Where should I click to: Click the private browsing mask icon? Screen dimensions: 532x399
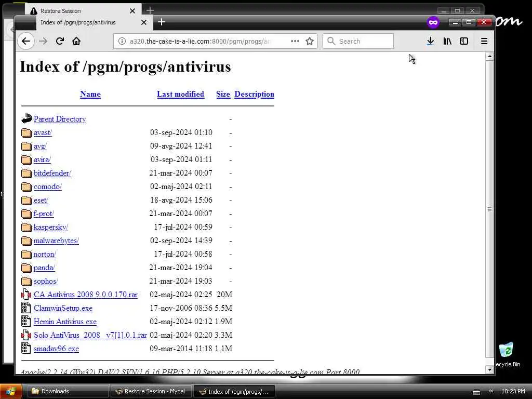(x=433, y=22)
